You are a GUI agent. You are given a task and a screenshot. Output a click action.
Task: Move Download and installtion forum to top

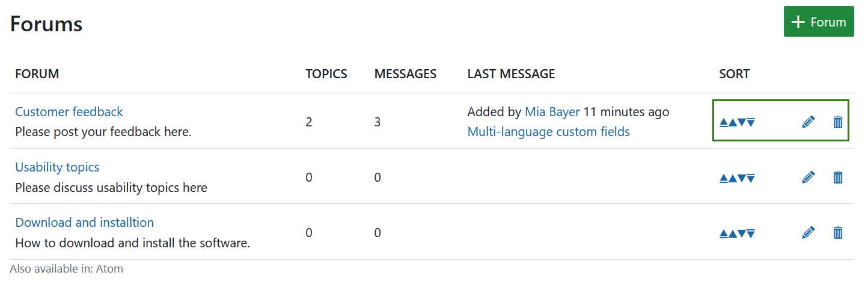point(724,233)
